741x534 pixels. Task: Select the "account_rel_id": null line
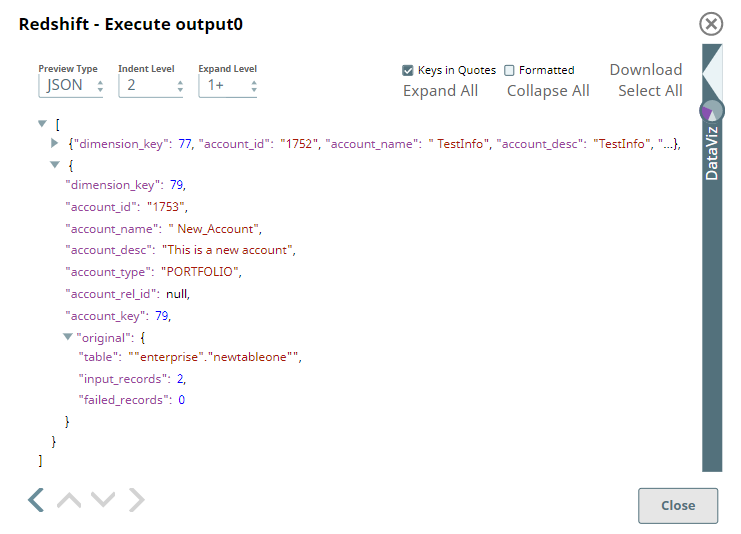pyautogui.click(x=128, y=294)
